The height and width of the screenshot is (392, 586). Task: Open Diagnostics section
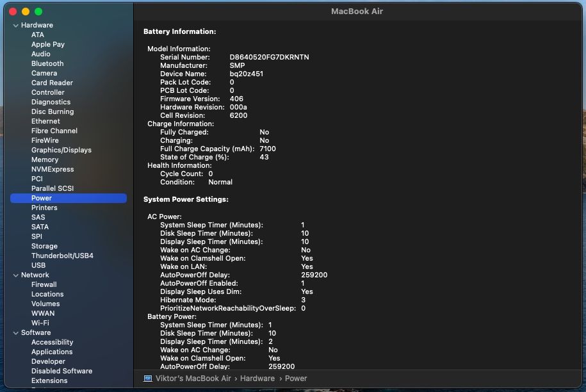click(x=51, y=102)
